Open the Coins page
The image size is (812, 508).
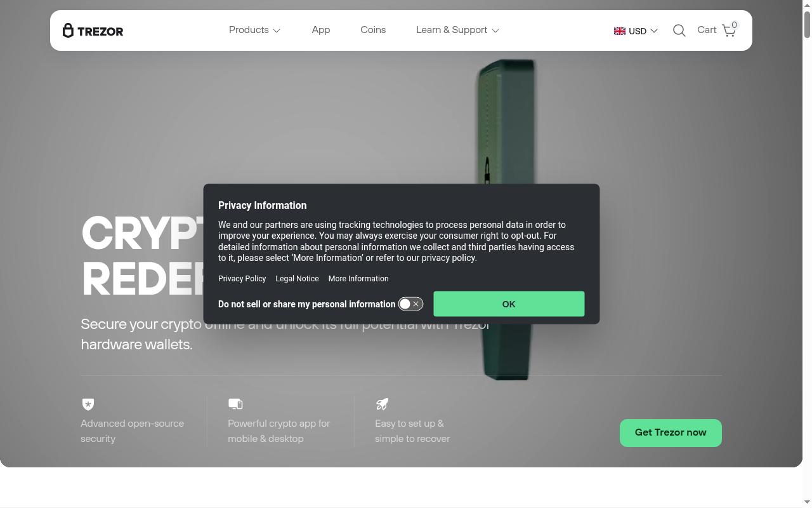coord(373,30)
